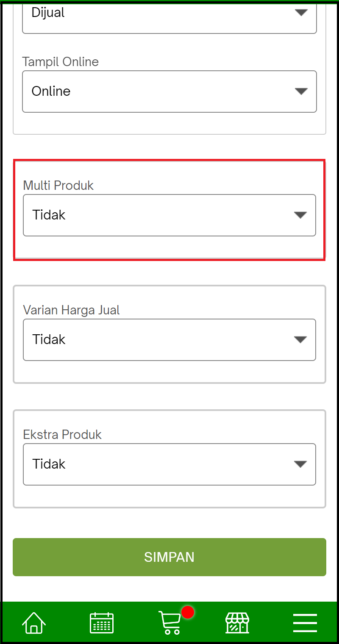Tap the shopping cart icon
This screenshot has width=339, height=644.
(x=169, y=622)
